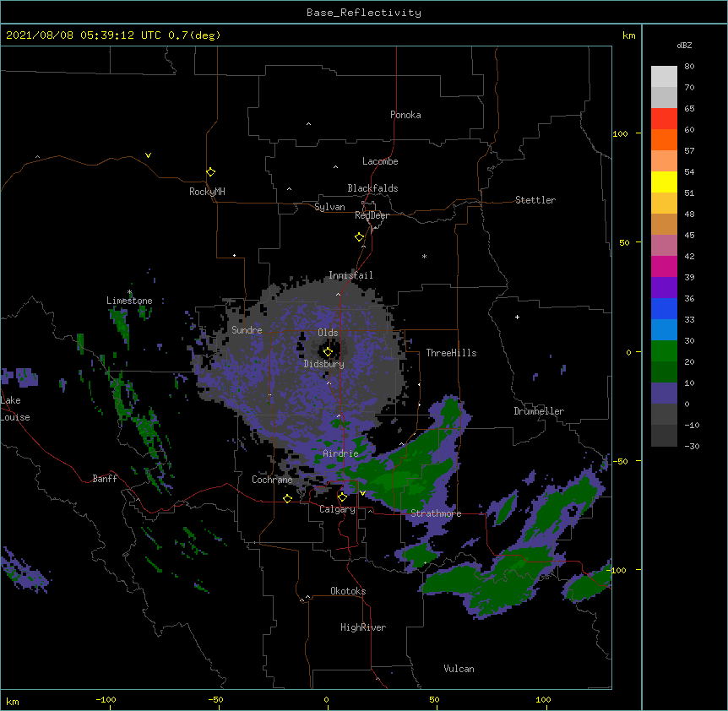728x711 pixels.
Task: Click the ThreeHills city label
Action: (451, 353)
